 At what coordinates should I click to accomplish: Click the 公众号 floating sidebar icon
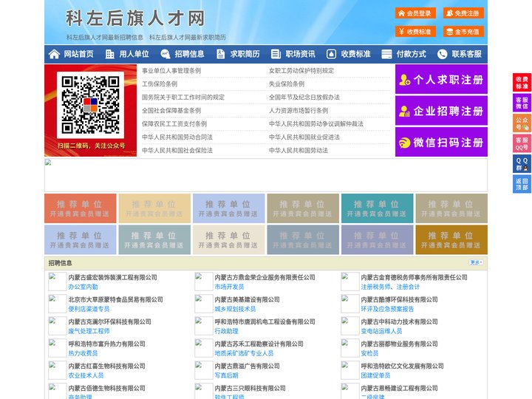522,123
